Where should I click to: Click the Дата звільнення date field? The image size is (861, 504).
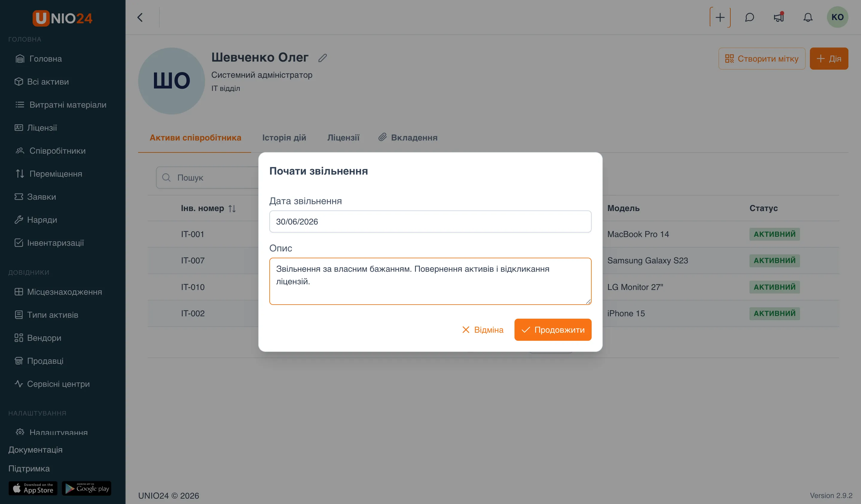coord(430,222)
